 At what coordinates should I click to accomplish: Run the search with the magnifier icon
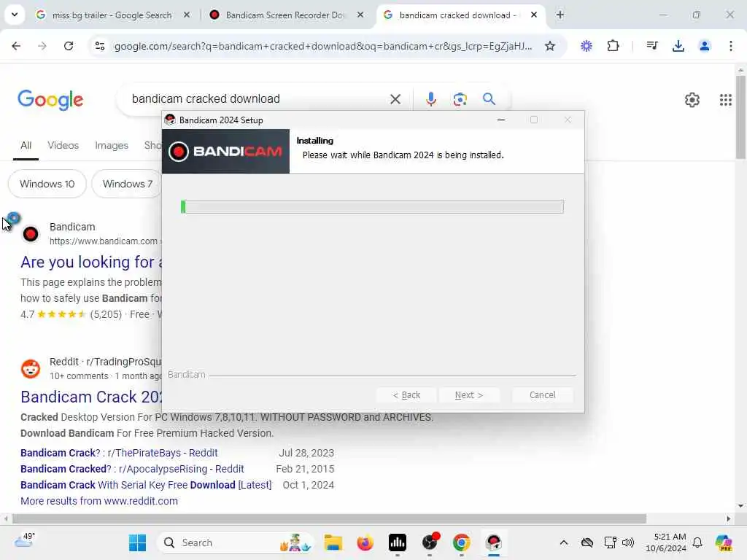[x=489, y=99]
